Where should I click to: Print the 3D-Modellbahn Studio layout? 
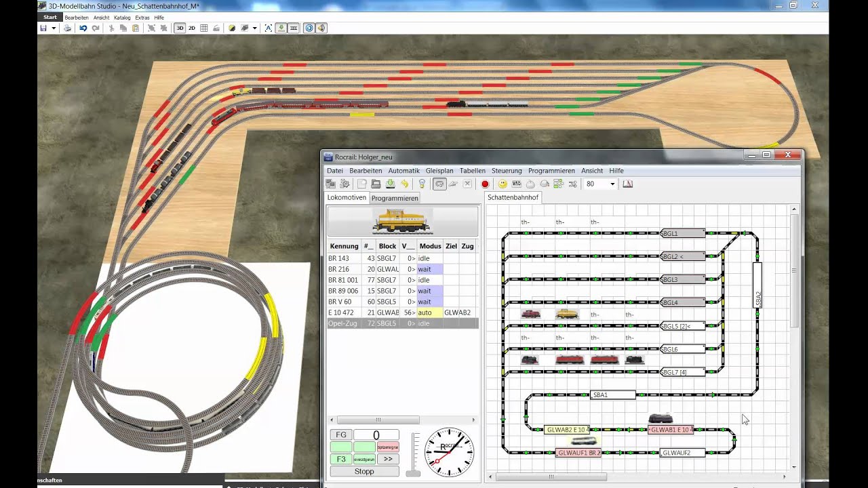pyautogui.click(x=67, y=28)
